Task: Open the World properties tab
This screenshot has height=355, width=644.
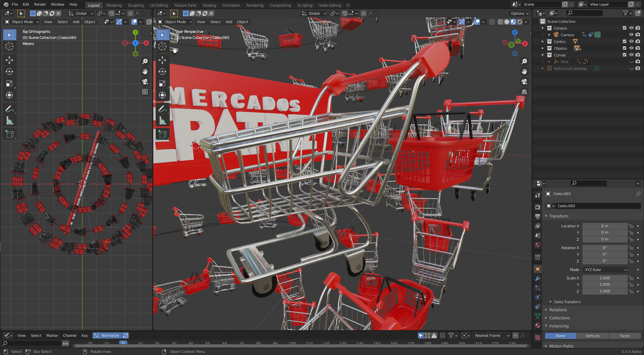Action: pyautogui.click(x=538, y=245)
